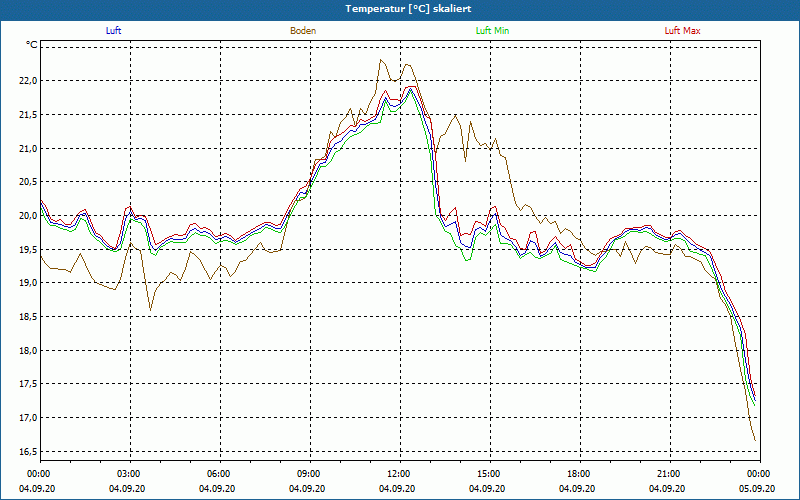This screenshot has width=800, height=500.
Task: Click the 21:00 time axis label
Action: pos(669,473)
